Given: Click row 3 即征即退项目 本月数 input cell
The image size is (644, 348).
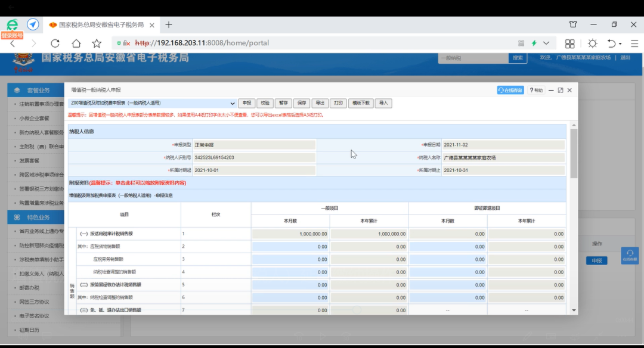Looking at the screenshot, I should click(448, 259).
